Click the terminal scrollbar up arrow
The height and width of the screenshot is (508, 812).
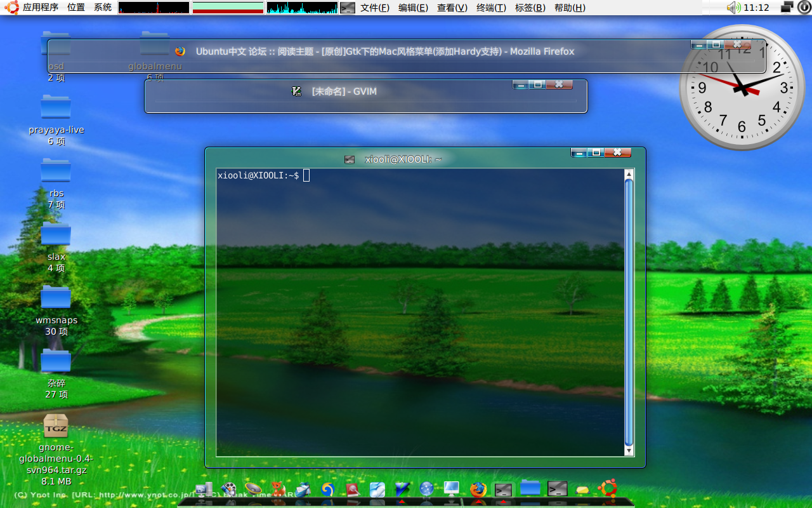629,174
